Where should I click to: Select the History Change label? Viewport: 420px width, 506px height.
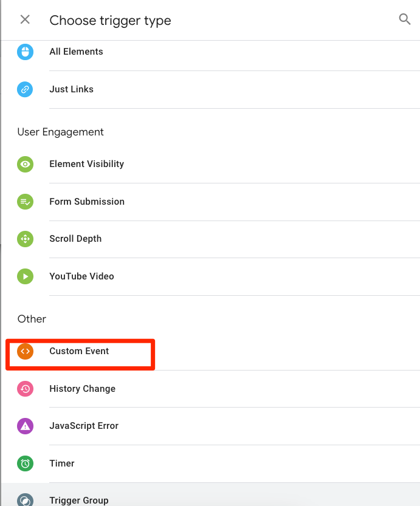[82, 389]
